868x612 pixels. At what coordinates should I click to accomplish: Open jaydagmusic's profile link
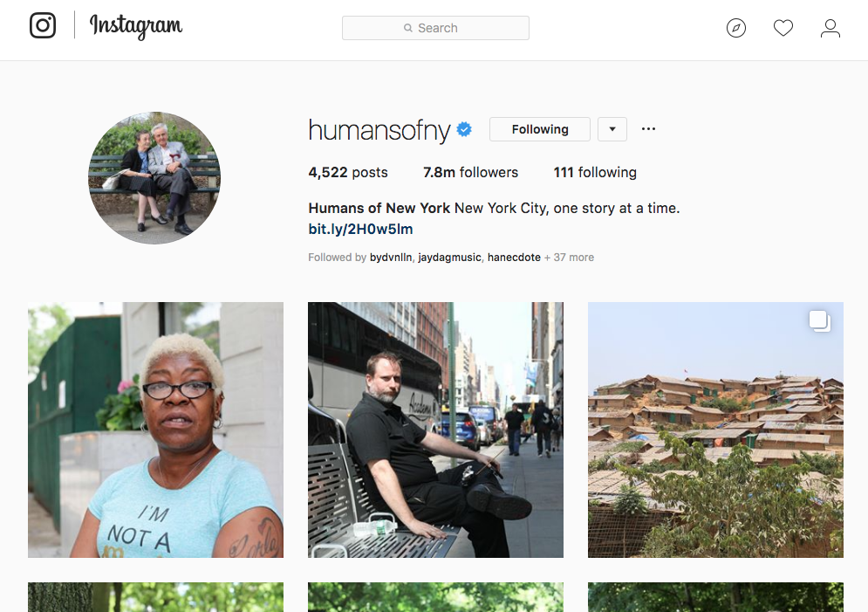(449, 257)
